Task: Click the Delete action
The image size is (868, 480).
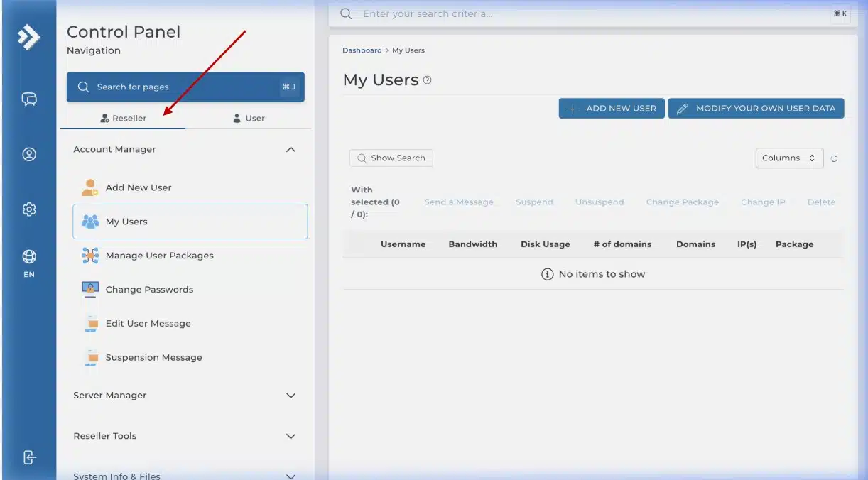Action: 821,202
